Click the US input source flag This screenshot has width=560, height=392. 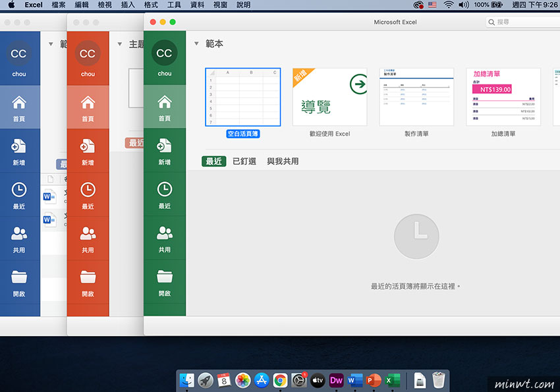click(x=432, y=5)
